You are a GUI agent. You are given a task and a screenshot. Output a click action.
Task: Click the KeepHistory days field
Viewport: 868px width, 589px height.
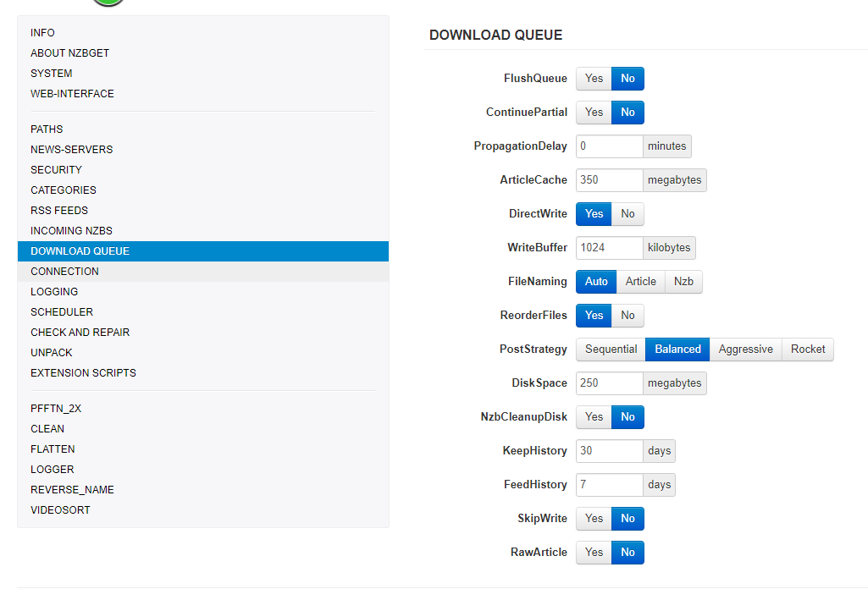[x=609, y=451]
